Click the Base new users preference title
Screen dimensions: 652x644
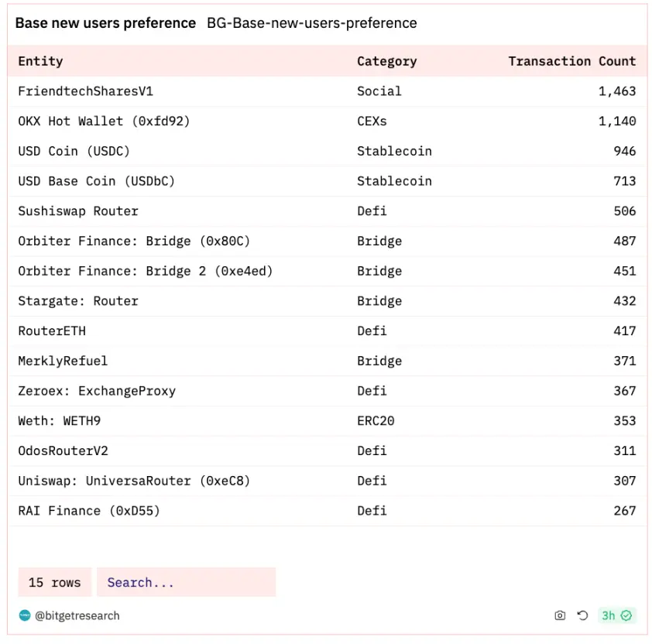coord(105,23)
